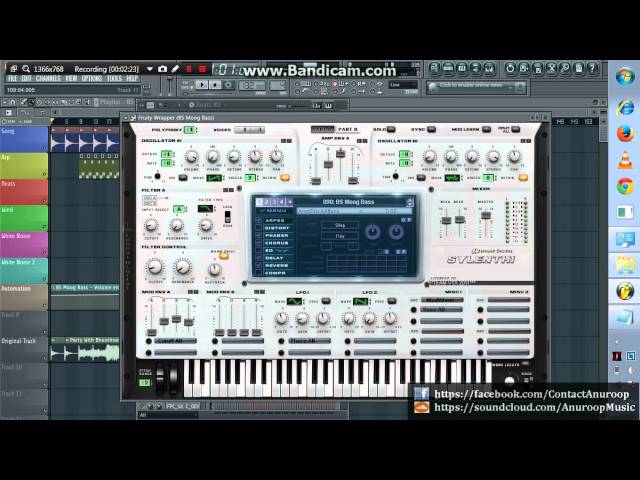Click Oscillator A1 volume knob
Image resolution: width=640 pixels, height=480 pixels.
click(x=191, y=157)
